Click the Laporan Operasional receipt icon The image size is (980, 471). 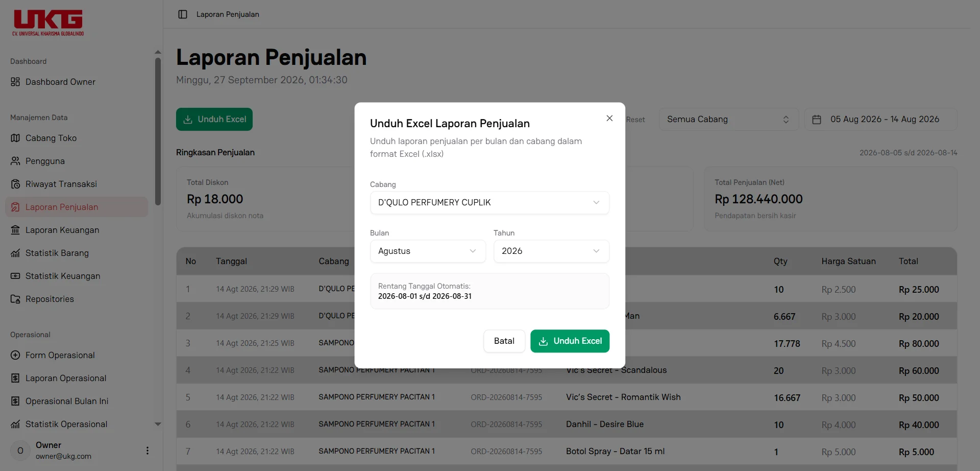click(15, 378)
